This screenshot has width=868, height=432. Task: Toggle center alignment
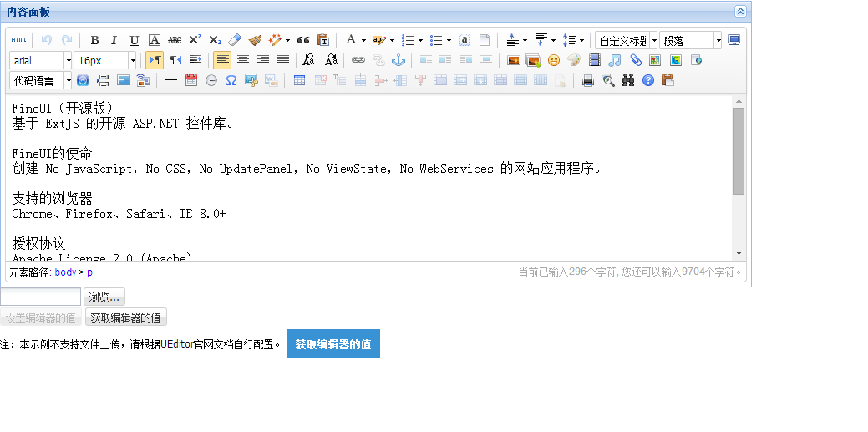242,60
